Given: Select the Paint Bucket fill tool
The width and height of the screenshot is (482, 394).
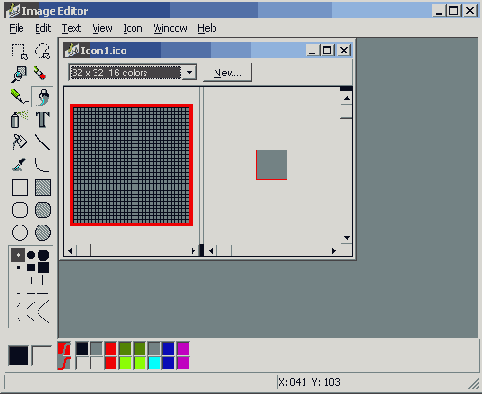Looking at the screenshot, I should pos(19,142).
